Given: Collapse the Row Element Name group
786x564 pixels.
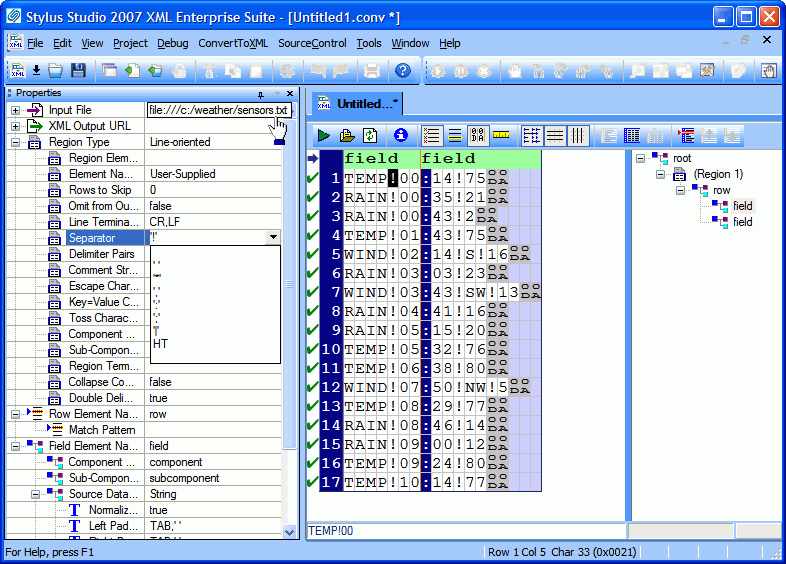Looking at the screenshot, I should (x=16, y=414).
